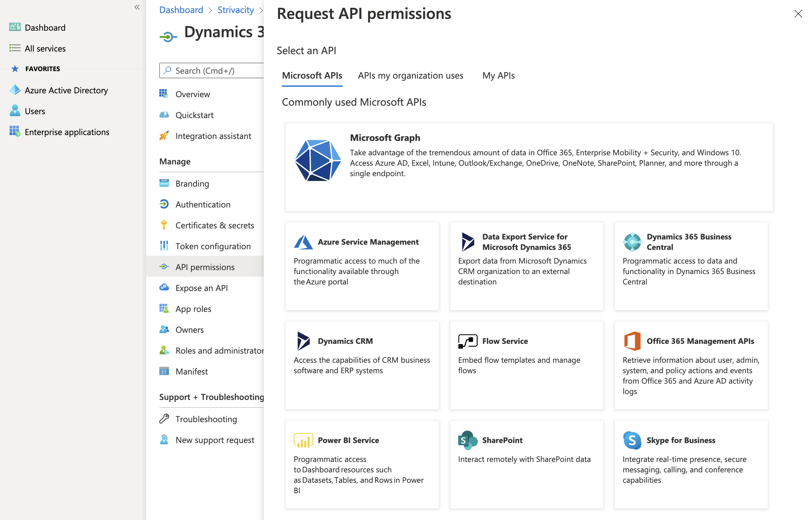Go to Dashboard breadcrumb link
This screenshot has width=812, height=520.
pos(181,10)
